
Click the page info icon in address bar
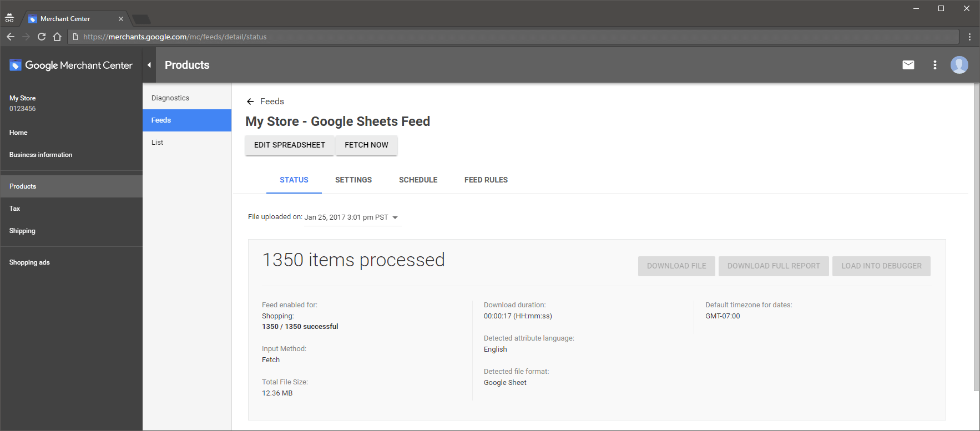[x=75, y=37]
